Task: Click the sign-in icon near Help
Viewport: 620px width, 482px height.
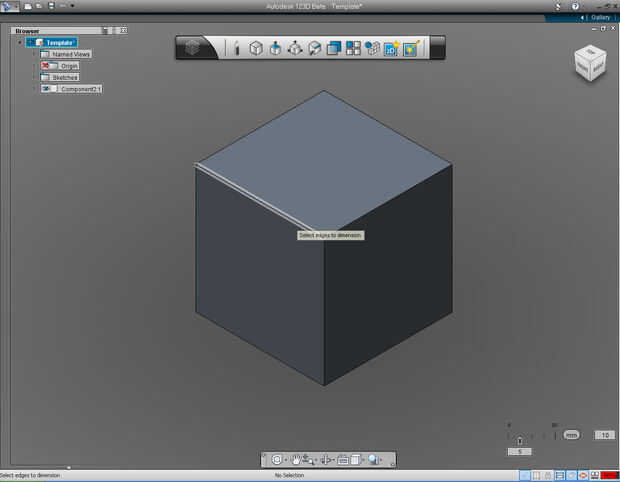Action: pyautogui.click(x=558, y=6)
